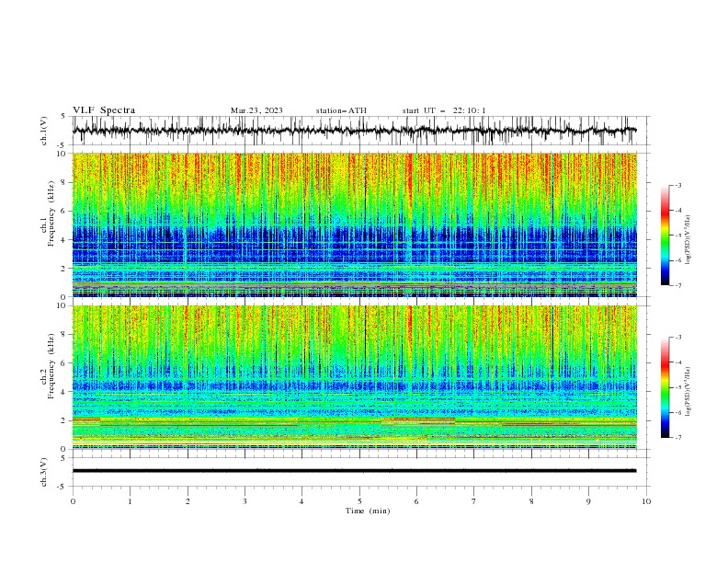Click time axis tick label '5'
The image size is (728, 563).
click(359, 501)
